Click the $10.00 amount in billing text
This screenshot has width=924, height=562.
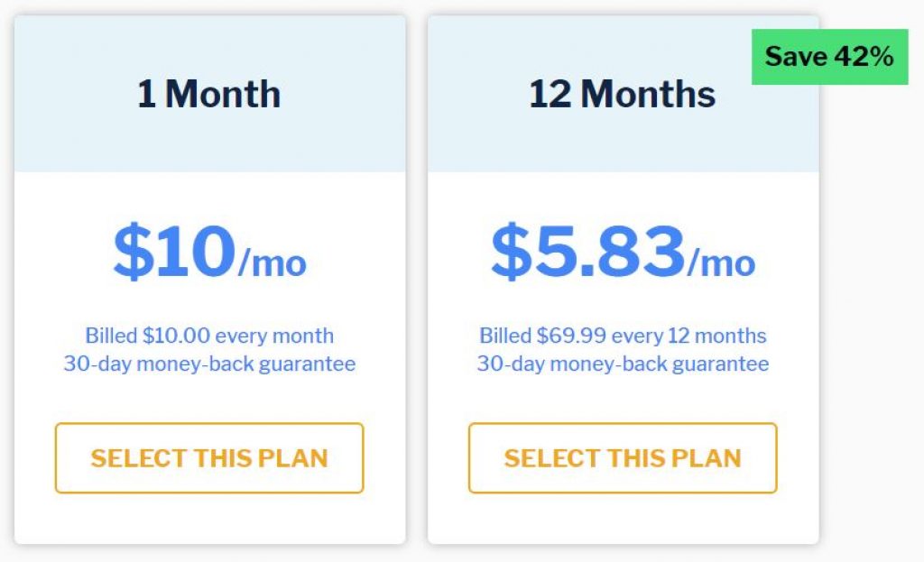(x=176, y=336)
